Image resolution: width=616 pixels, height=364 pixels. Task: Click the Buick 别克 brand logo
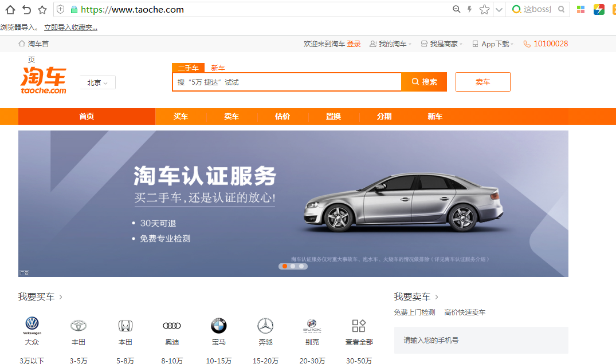[312, 326]
